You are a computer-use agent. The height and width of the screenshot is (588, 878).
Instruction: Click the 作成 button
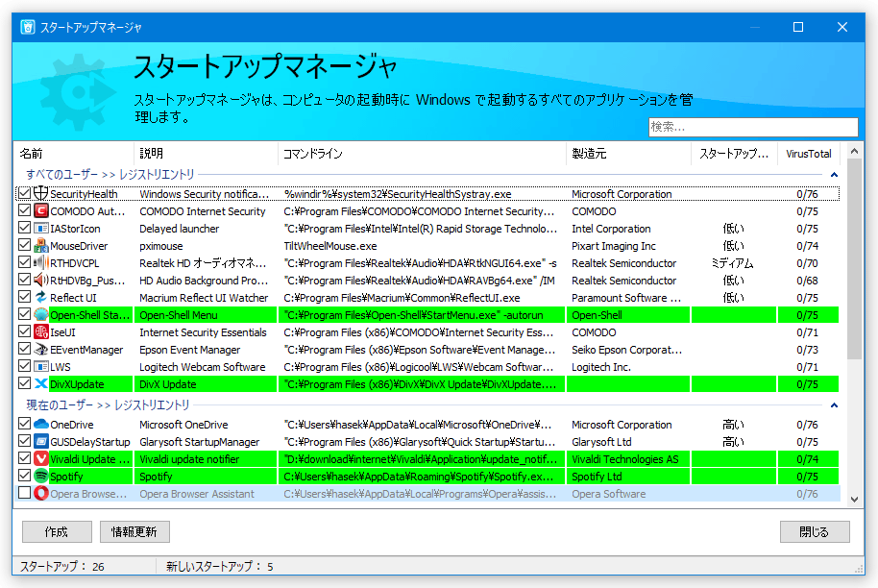pos(57,531)
